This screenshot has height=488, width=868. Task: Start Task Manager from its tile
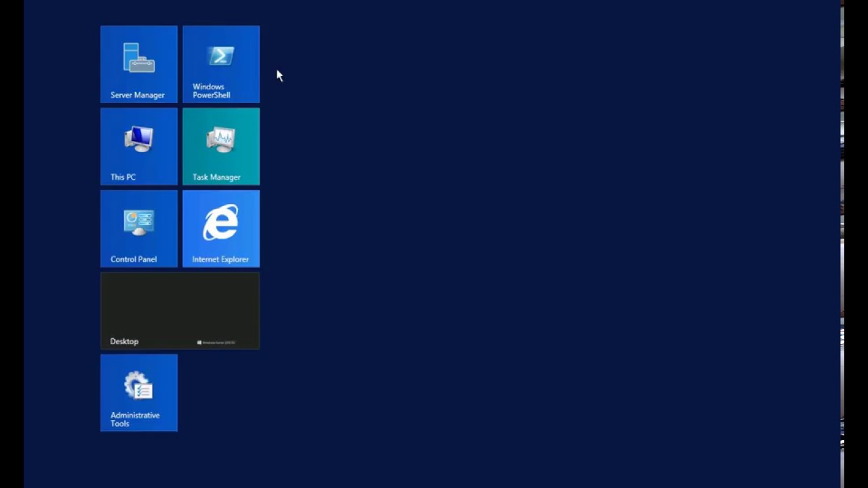coord(221,146)
